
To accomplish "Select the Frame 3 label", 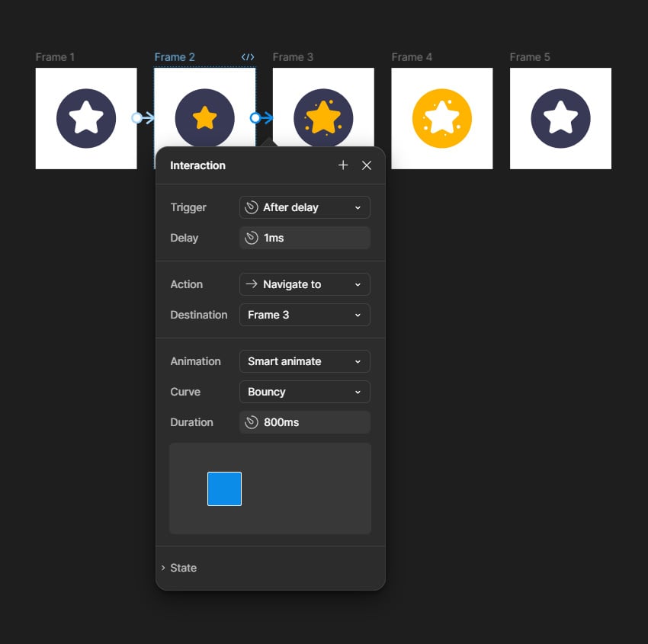I will tap(293, 57).
